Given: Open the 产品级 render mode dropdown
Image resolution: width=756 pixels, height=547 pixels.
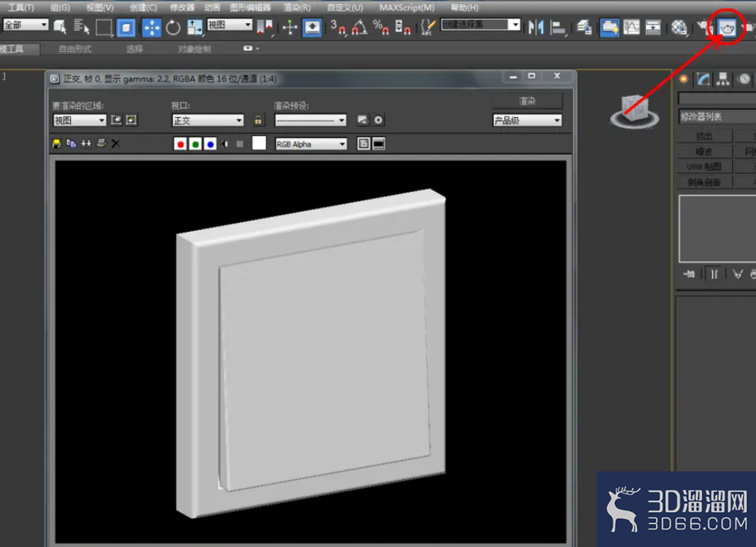Looking at the screenshot, I should tap(527, 120).
